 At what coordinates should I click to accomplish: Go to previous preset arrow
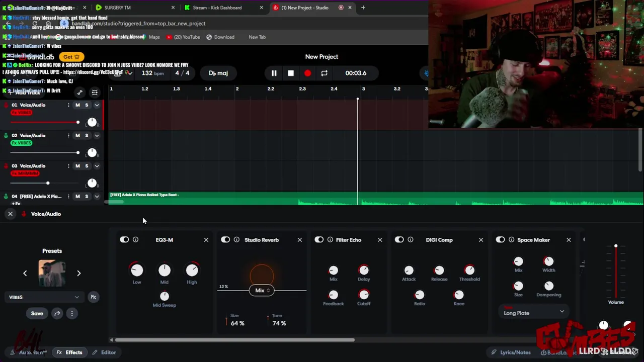[x=25, y=273]
